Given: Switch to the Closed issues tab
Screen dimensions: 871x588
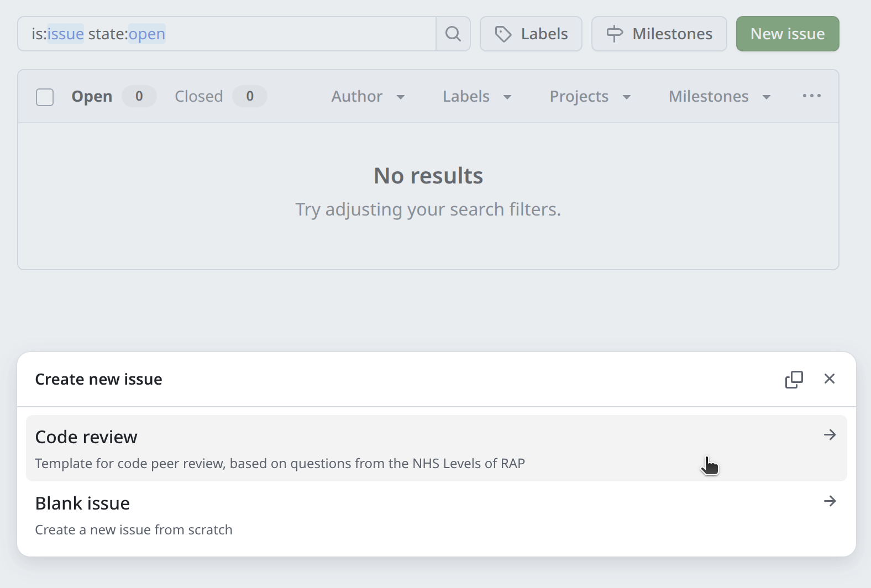Looking at the screenshot, I should point(199,97).
